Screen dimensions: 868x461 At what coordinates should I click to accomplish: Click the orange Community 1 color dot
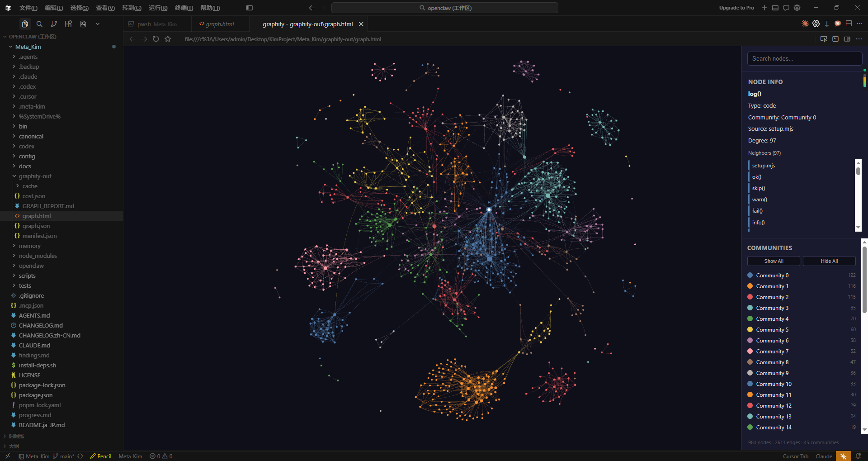coord(750,286)
